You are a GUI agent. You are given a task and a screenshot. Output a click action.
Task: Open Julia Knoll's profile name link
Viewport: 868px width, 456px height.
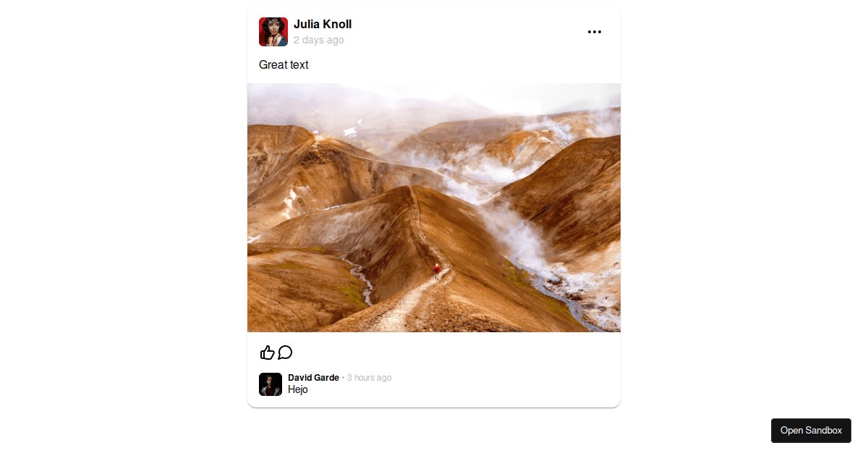(x=323, y=25)
